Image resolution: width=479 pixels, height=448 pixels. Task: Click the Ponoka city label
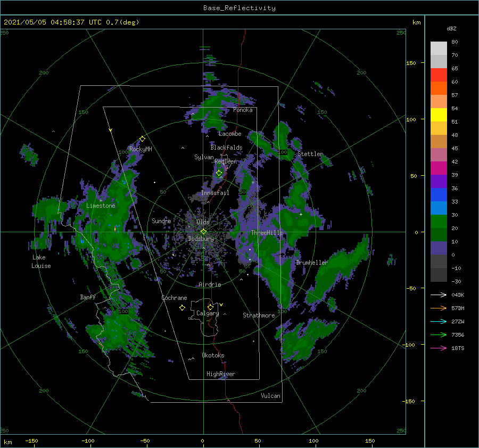[x=243, y=110]
